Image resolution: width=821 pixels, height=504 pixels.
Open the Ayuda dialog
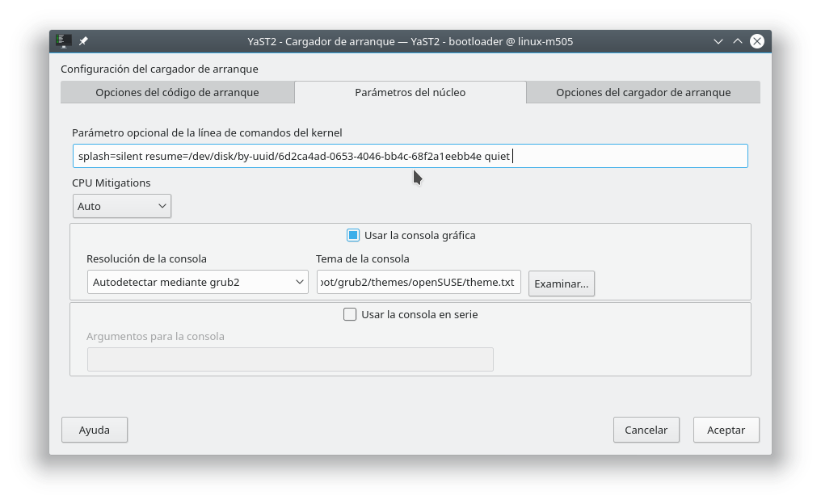pos(94,430)
